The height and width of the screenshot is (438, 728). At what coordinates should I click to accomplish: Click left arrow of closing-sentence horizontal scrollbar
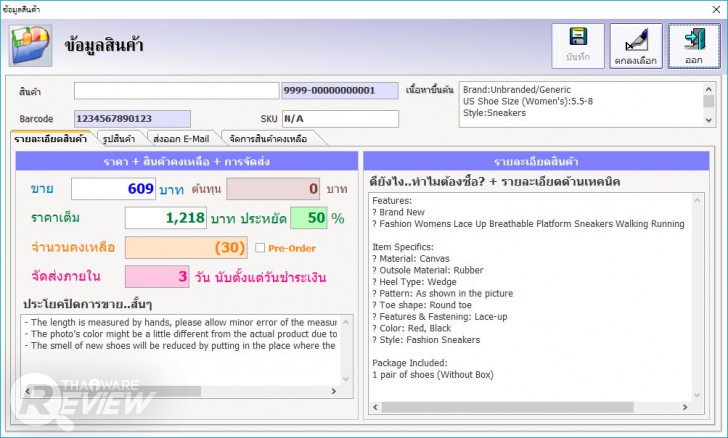tap(27, 391)
